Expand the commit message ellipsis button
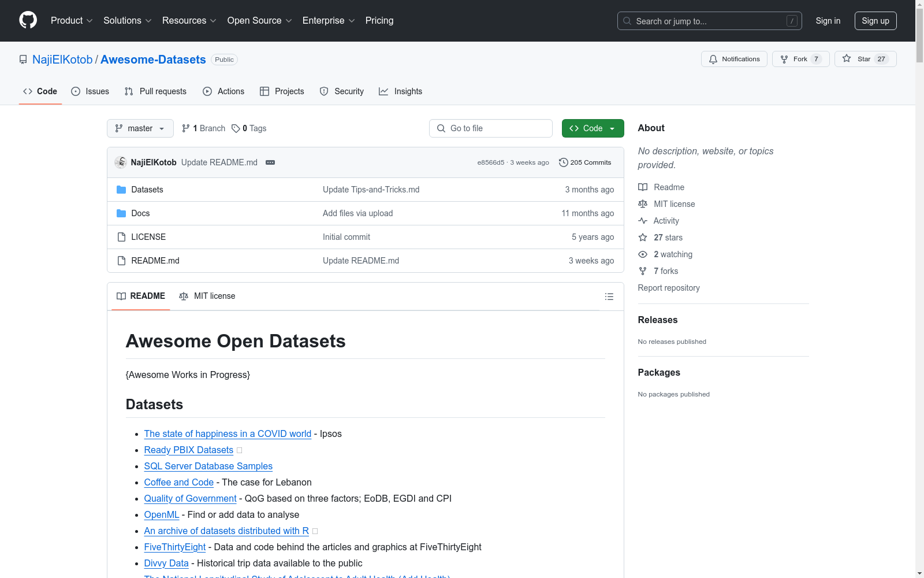The width and height of the screenshot is (924, 578). (x=270, y=162)
